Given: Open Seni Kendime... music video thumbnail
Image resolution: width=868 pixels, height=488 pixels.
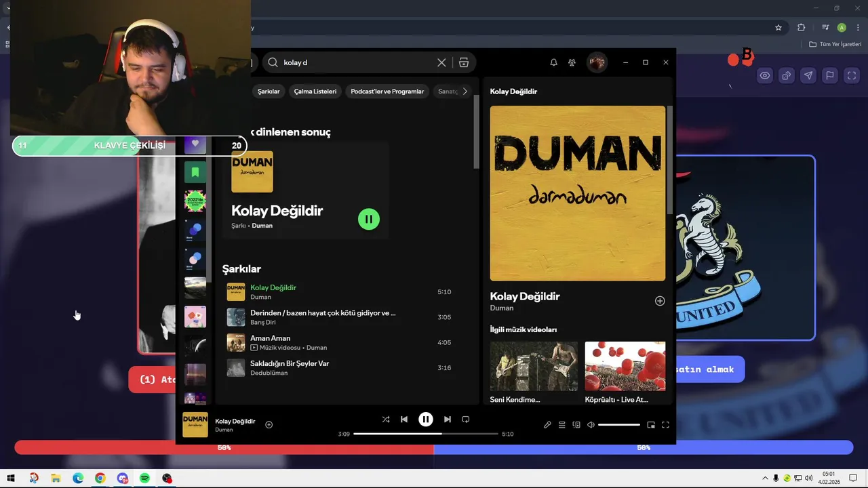Looking at the screenshot, I should 534,366.
